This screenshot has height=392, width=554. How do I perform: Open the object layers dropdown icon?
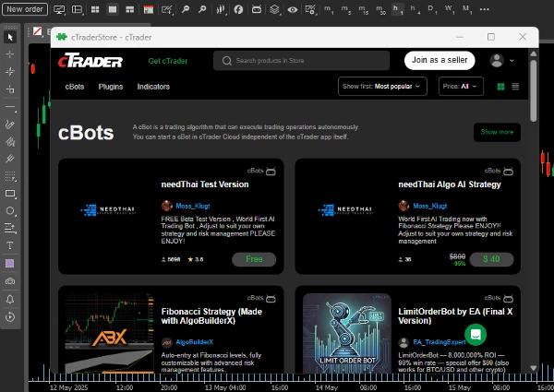click(x=275, y=9)
